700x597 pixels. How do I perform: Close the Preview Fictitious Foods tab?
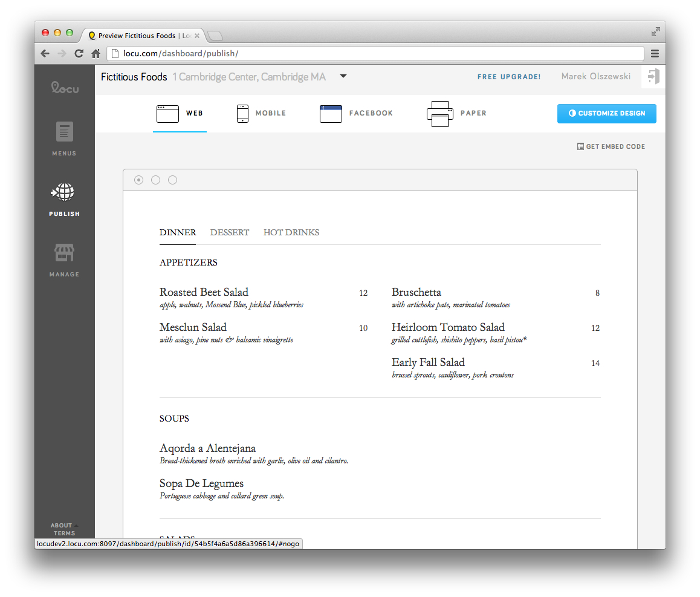point(197,36)
